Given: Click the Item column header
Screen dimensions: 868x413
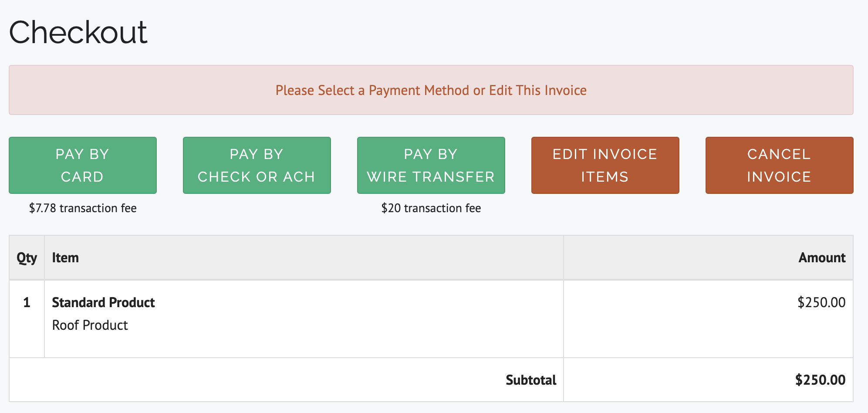Looking at the screenshot, I should click(x=65, y=257).
